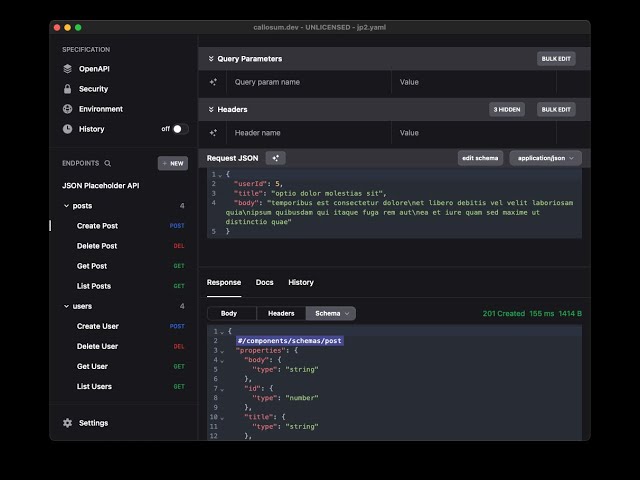Click the "title" line in request JSON
The height and width of the screenshot is (480, 640).
pyautogui.click(x=310, y=193)
